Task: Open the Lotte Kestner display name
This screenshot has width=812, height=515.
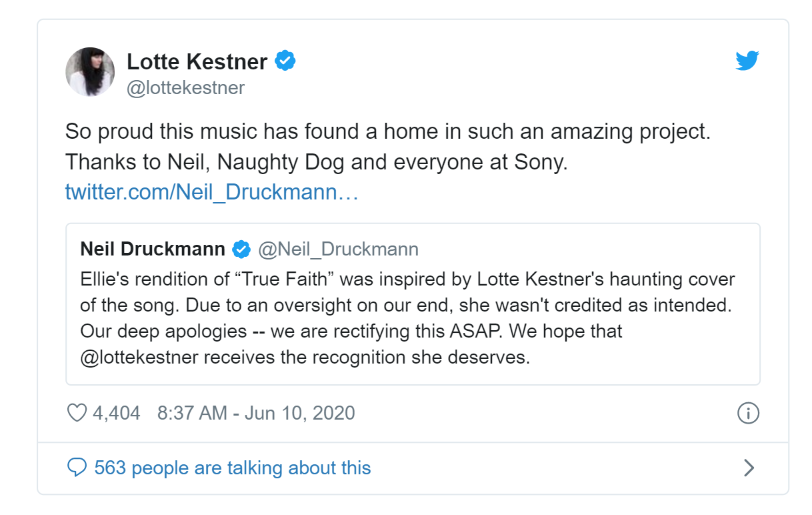Action: (x=197, y=62)
